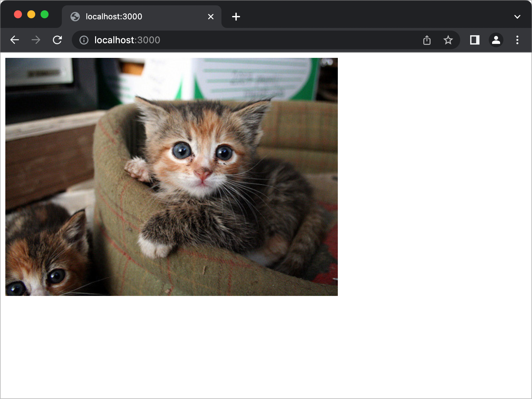Reload the localhost:3000 page
The image size is (532, 399).
tap(57, 40)
